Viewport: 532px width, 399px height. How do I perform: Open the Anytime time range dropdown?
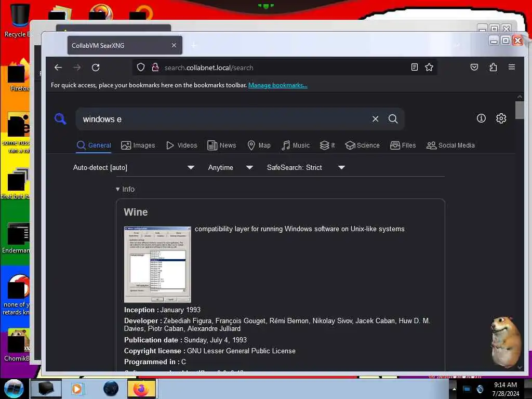tap(230, 167)
